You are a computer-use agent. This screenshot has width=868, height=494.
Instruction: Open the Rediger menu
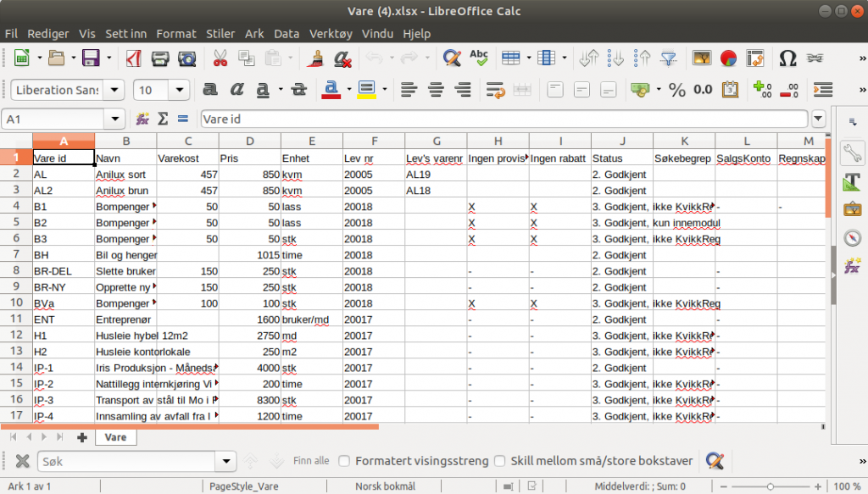point(48,34)
